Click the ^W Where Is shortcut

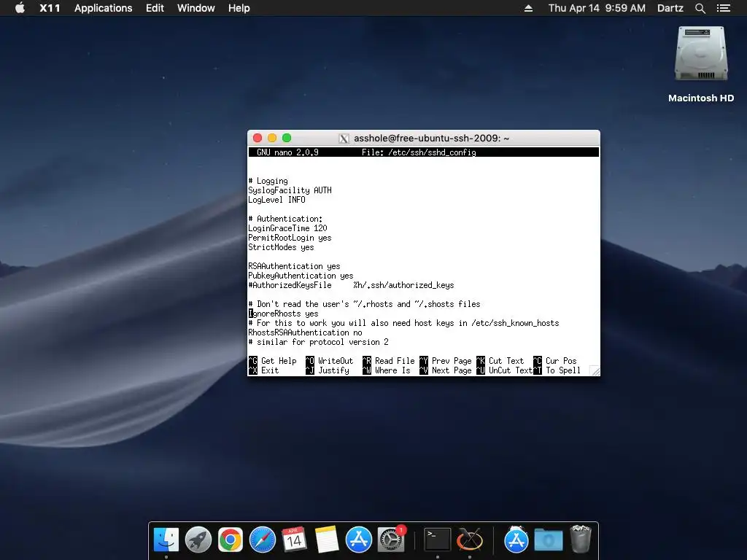click(x=387, y=371)
